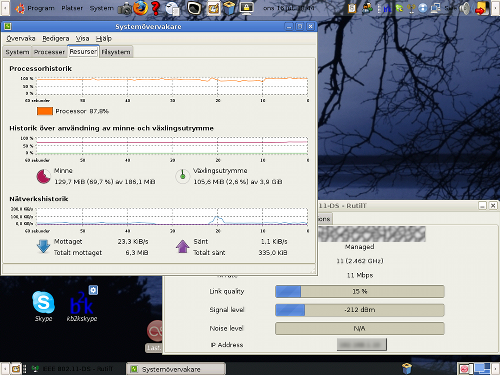Screen dimensions: 500x375
Task: Open the volume speaker icon
Action: tap(465, 8)
